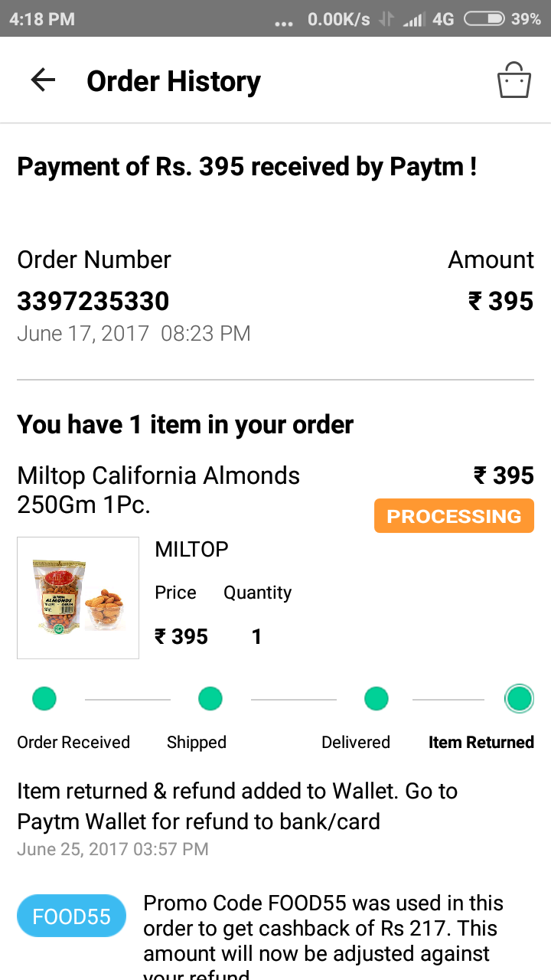Tap the 4G signal indicator
This screenshot has width=551, height=980.
(443, 19)
